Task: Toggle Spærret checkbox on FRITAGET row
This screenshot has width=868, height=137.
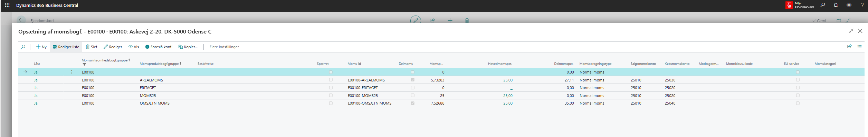Action: (331, 88)
